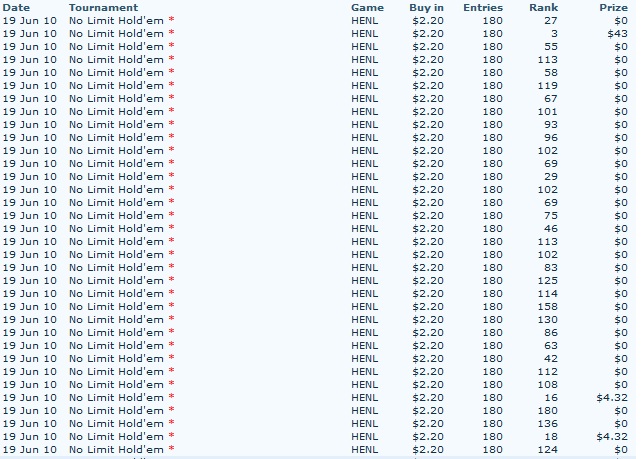643x459 pixels.
Task: Click the rank value 46
Action: 551,229
